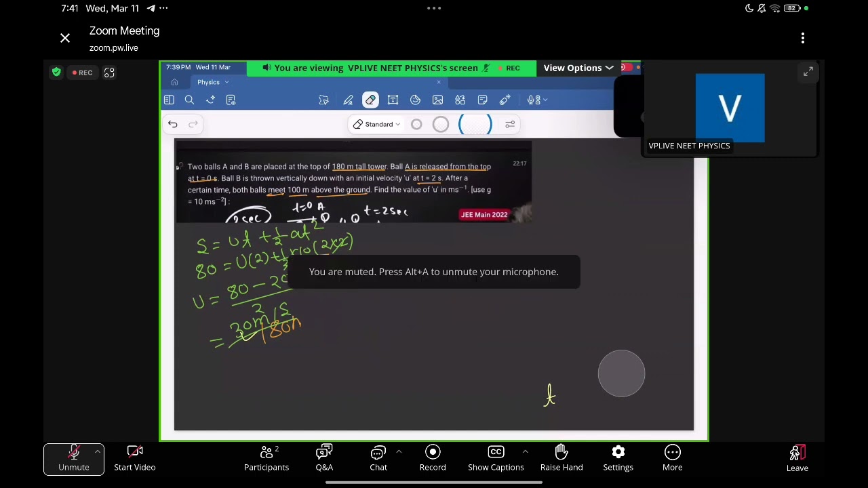This screenshot has height=488, width=868.
Task: Click the Record button
Action: 433,459
